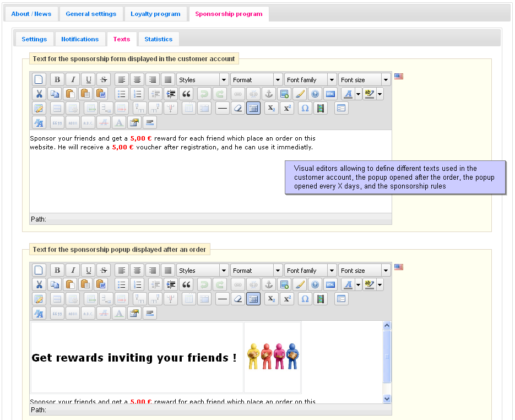Expand text color arrow in customer account editor
The height and width of the screenshot is (420, 515).
coord(359,94)
